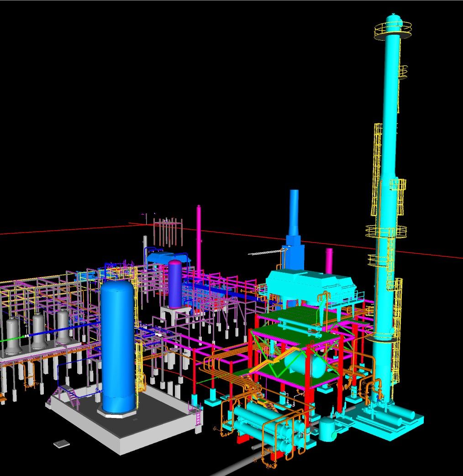
Task: Click the tall magenta vent stack
Action: [199, 238]
